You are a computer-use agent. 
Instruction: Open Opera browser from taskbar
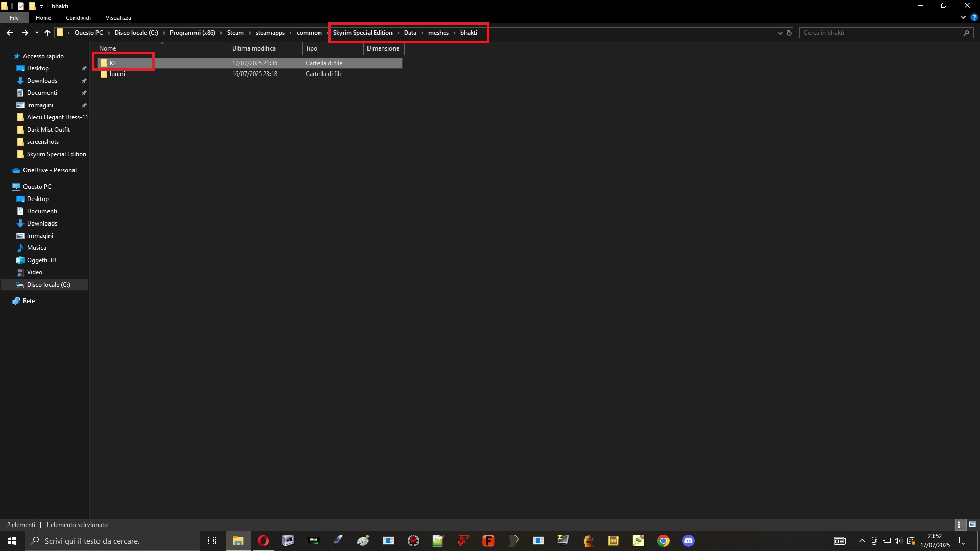click(x=263, y=541)
